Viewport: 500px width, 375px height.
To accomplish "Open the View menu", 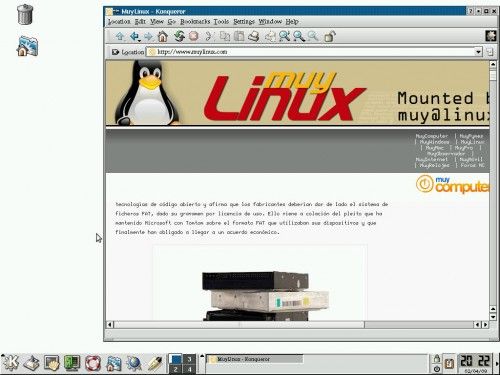I will 157,22.
